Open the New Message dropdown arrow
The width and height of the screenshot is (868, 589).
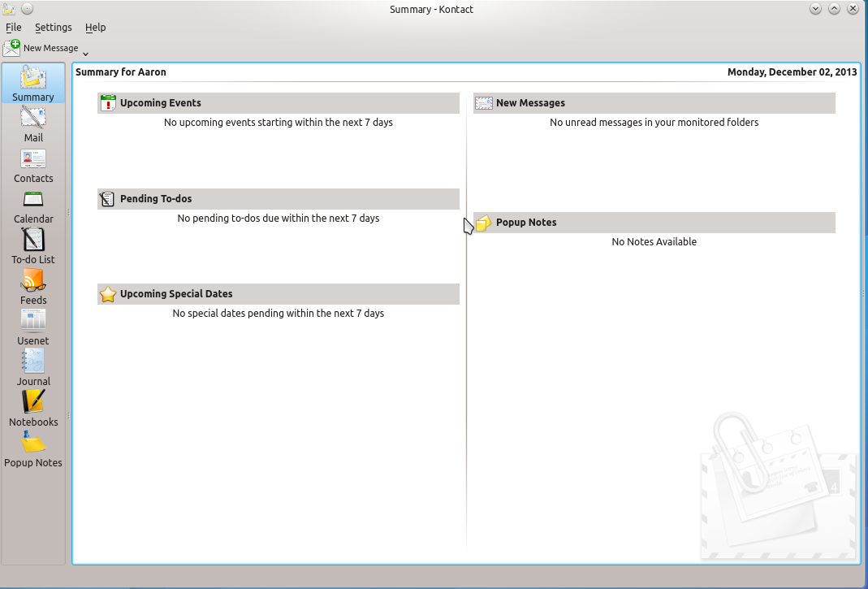click(86, 54)
